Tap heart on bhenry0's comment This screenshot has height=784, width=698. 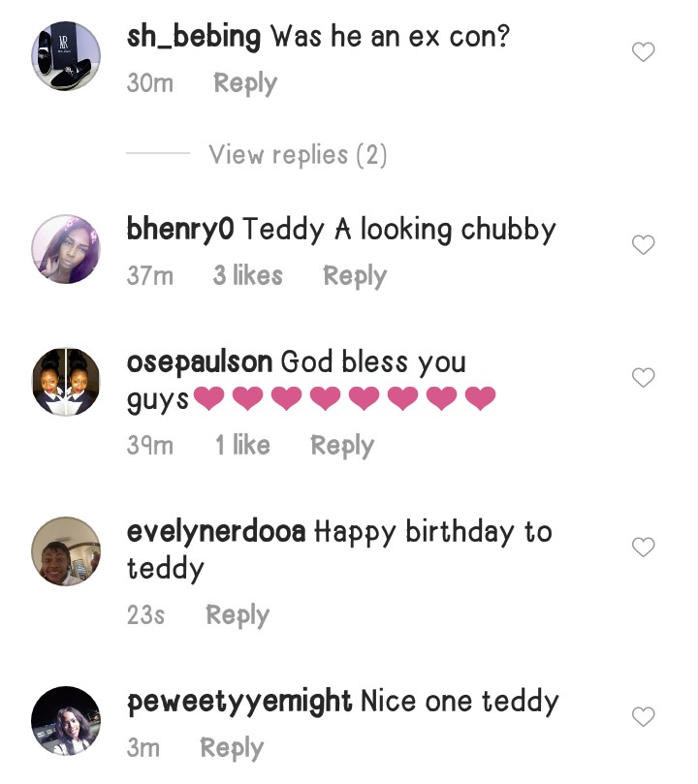point(644,245)
